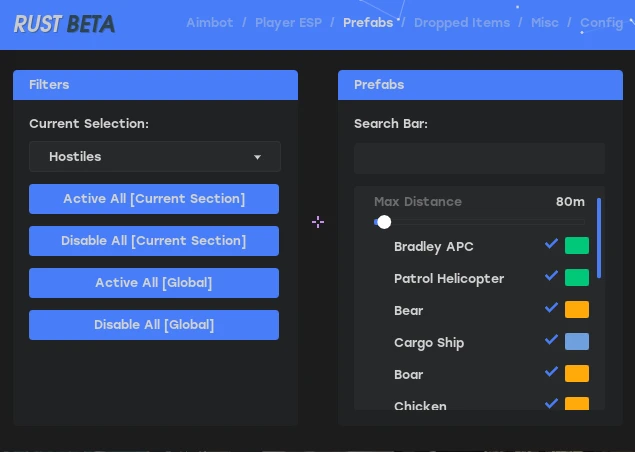Open the Player ESP tab
The image size is (635, 452).
[288, 23]
